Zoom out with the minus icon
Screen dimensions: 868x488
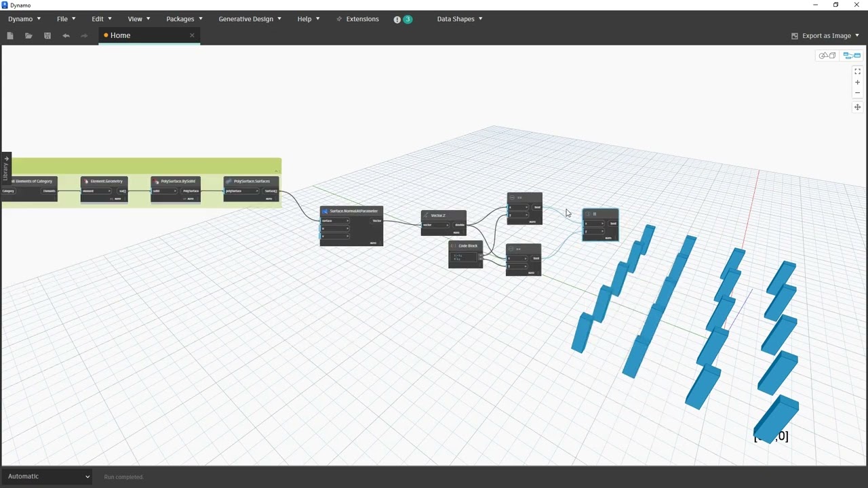(857, 93)
